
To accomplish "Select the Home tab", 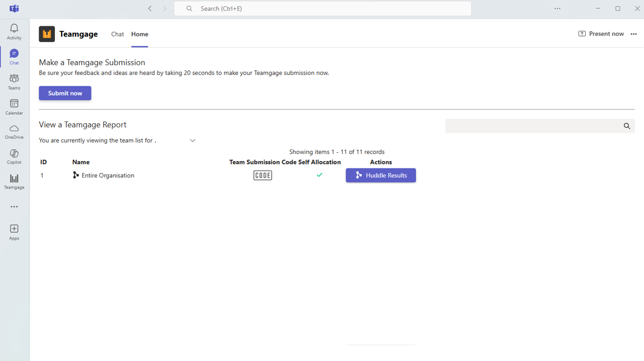I will click(x=139, y=34).
